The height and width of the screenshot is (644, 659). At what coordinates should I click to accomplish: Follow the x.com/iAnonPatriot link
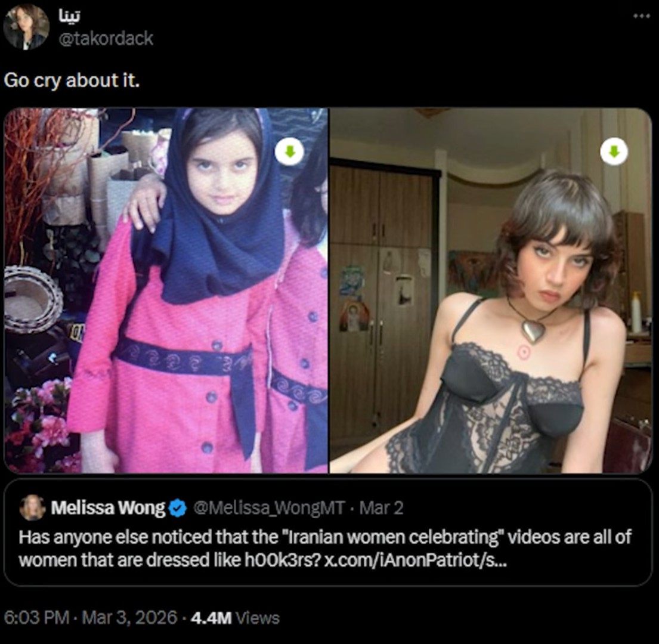coord(415,560)
